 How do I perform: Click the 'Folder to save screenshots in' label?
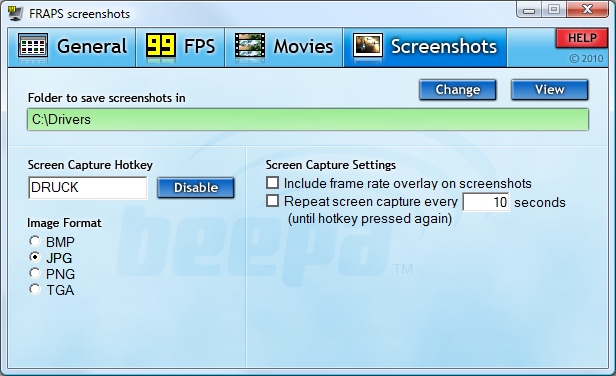pyautogui.click(x=106, y=98)
